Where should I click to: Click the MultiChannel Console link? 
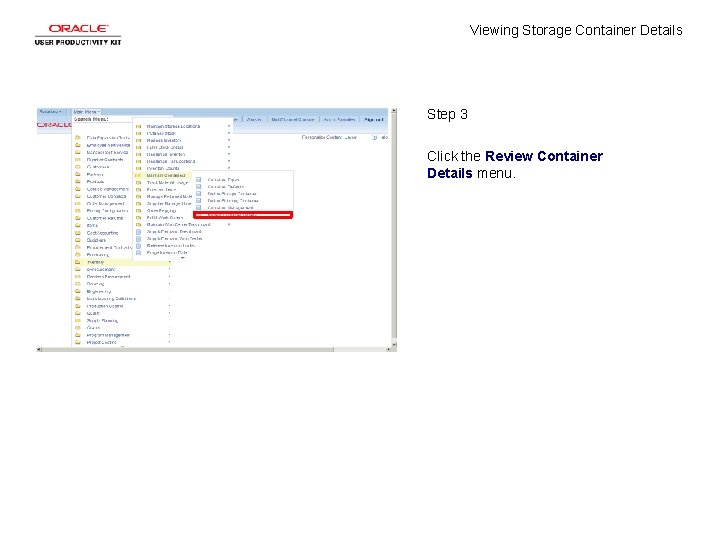(x=292, y=119)
